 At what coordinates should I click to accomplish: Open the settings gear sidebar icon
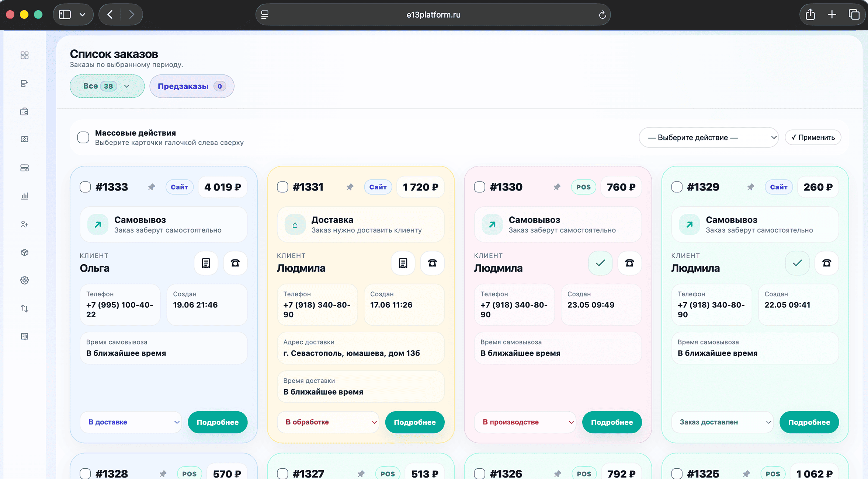click(24, 280)
